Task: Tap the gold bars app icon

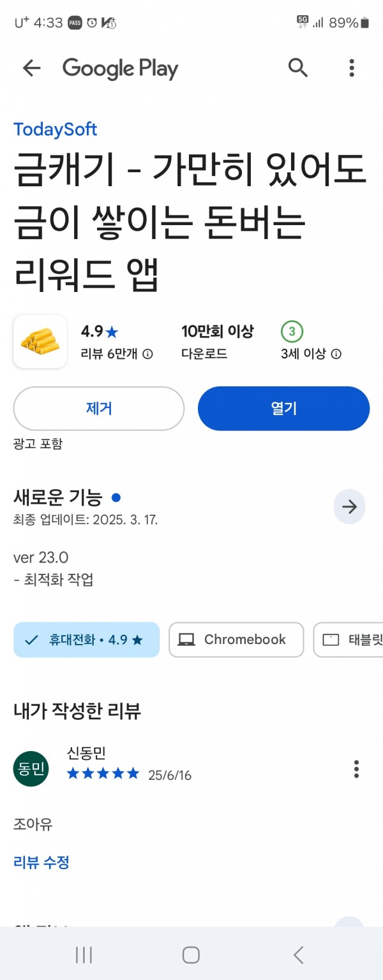Action: pyautogui.click(x=40, y=341)
